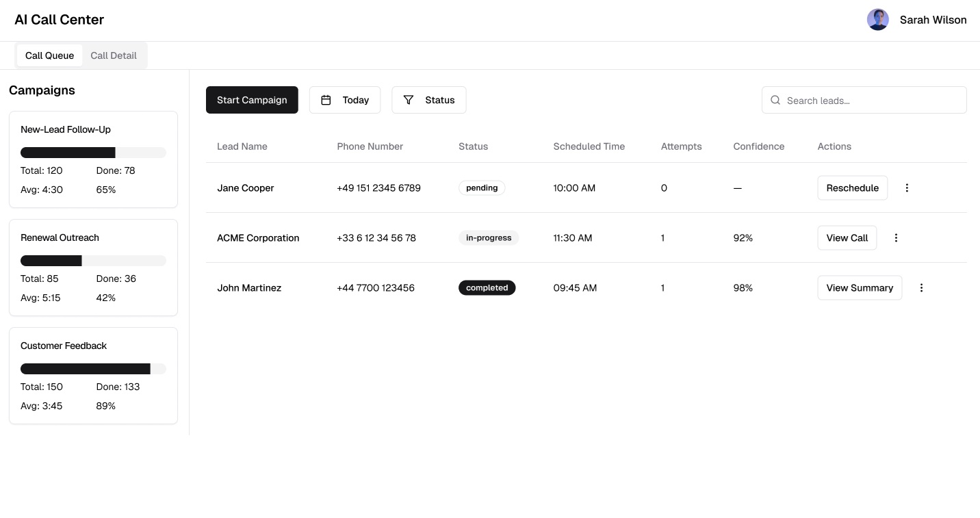This screenshot has height=518, width=980.
Task: Open the Today date filter
Action: pyautogui.click(x=345, y=100)
